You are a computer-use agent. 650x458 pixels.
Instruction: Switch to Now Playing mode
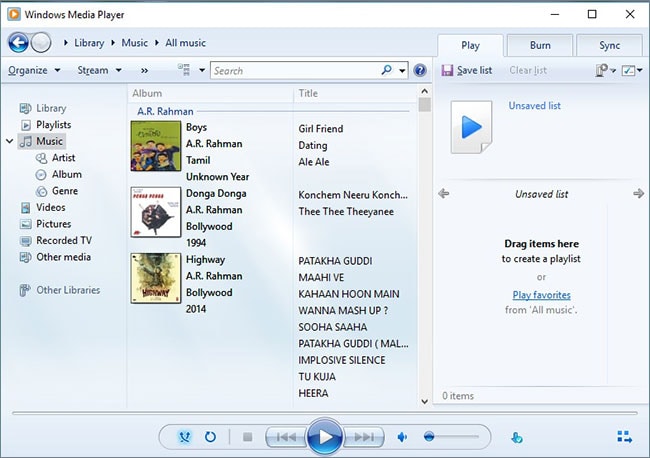pyautogui.click(x=624, y=436)
